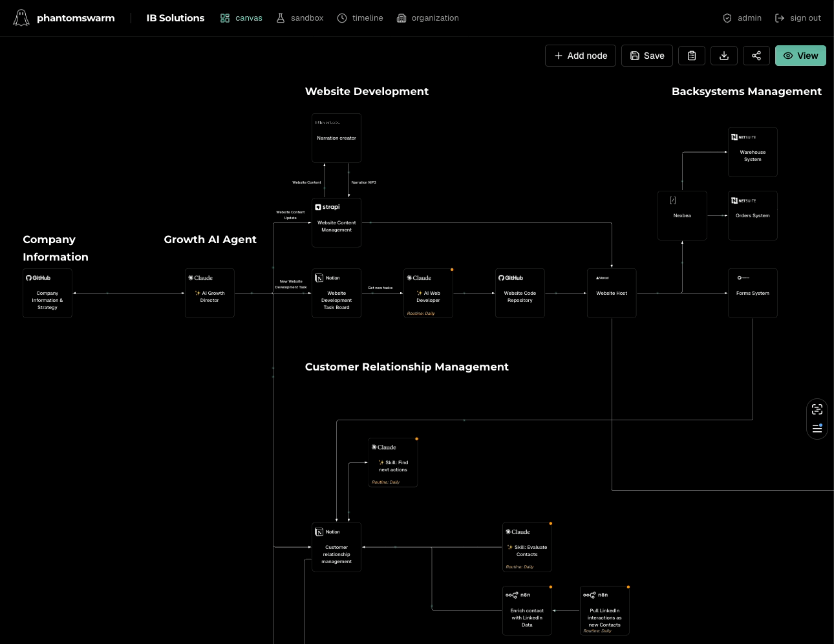Select the Enrich contact with LinkedIn Data node
834x644 pixels.
527,610
